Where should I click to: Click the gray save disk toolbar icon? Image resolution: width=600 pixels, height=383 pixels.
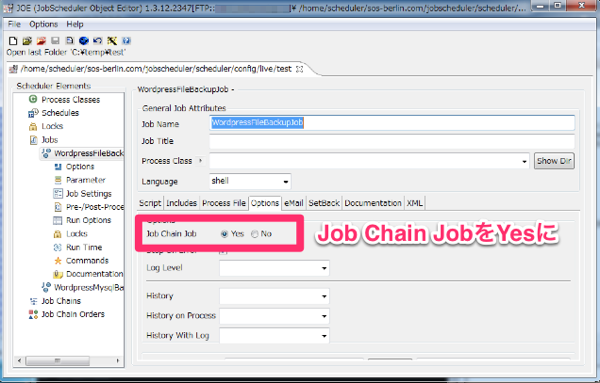pos(55,41)
